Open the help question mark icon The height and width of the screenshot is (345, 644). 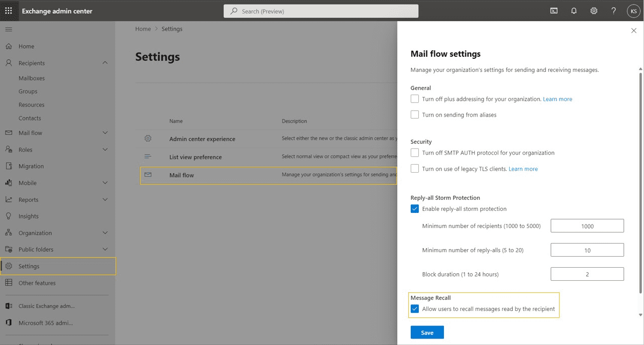(x=613, y=11)
